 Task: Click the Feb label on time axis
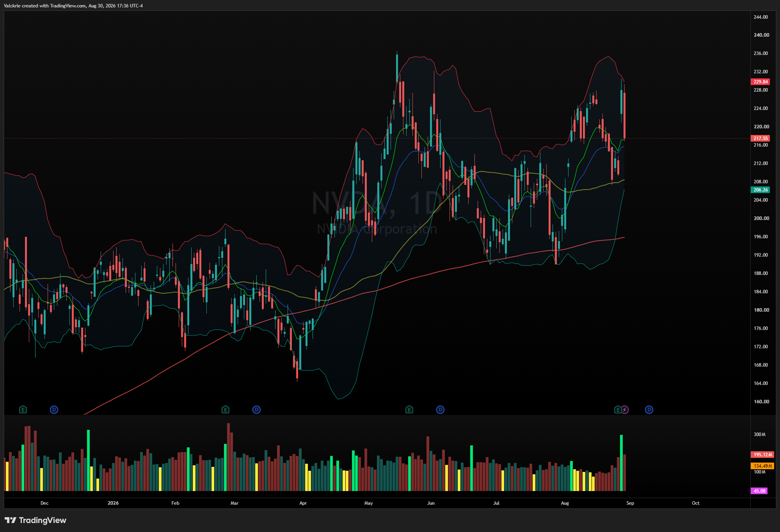(x=176, y=503)
